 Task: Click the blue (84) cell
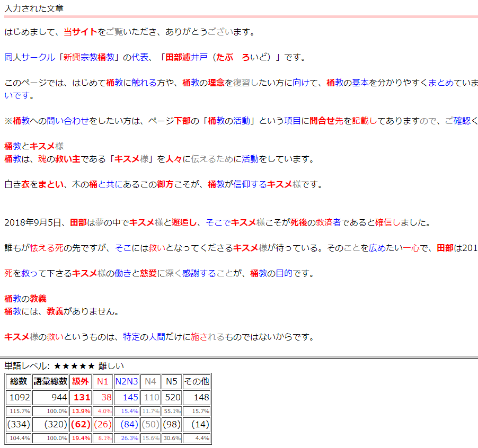pyautogui.click(x=127, y=424)
